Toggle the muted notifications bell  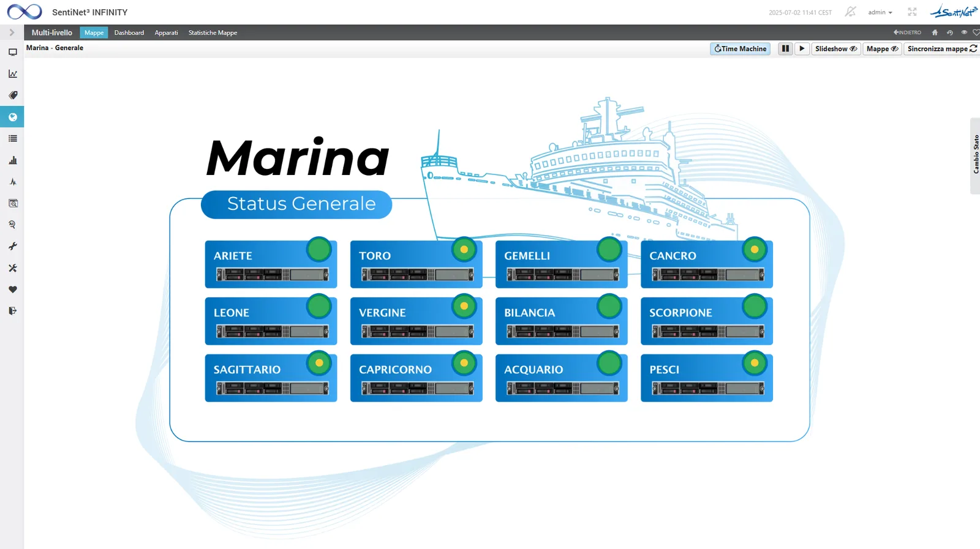850,12
